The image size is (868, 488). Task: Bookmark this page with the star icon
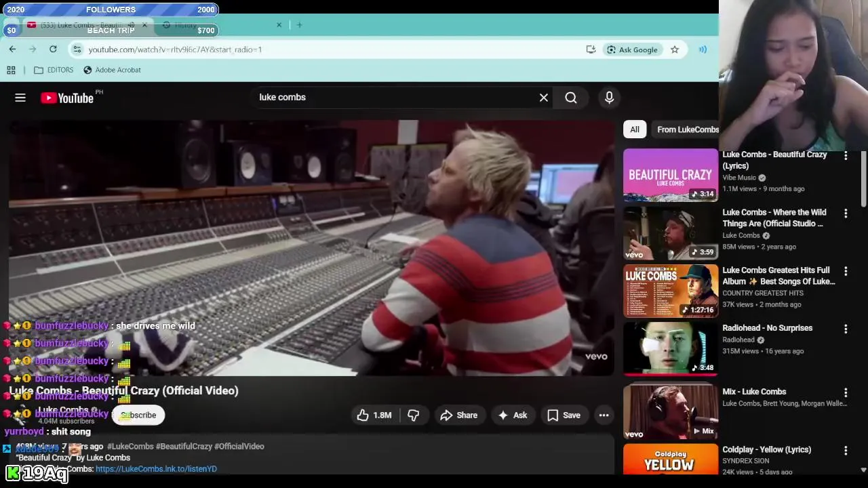pos(675,49)
